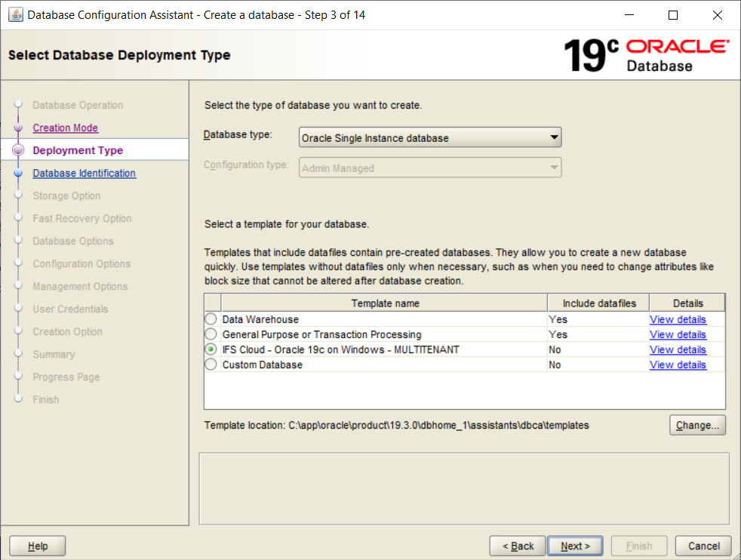The width and height of the screenshot is (741, 560).
Task: Select the Data Warehouse template radio button
Action: click(x=211, y=319)
